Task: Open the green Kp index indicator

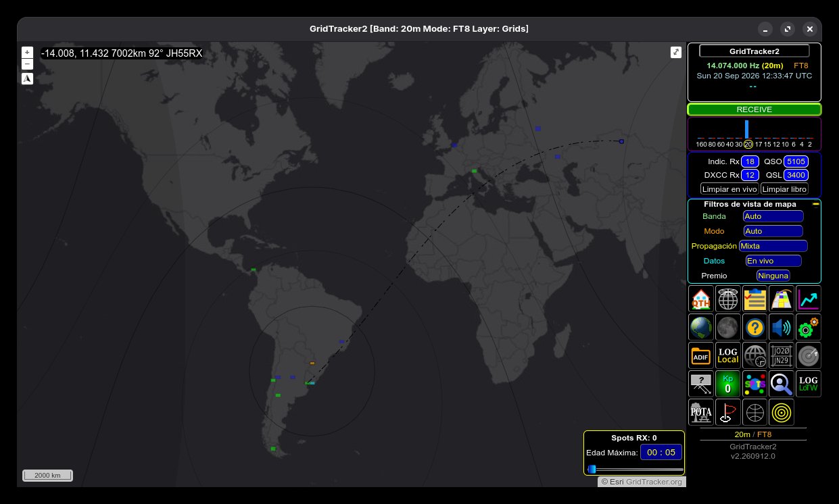Action: (728, 384)
